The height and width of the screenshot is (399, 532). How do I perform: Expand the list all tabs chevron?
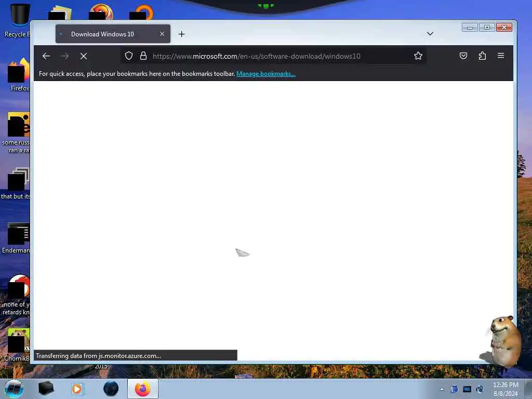[x=430, y=34]
